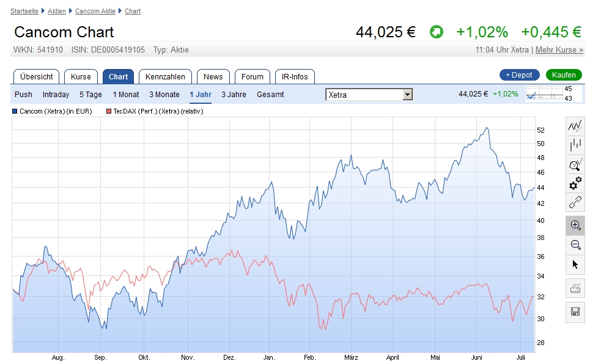This screenshot has height=364, width=590.
Task: Activate the zoom out tool
Action: point(575,245)
